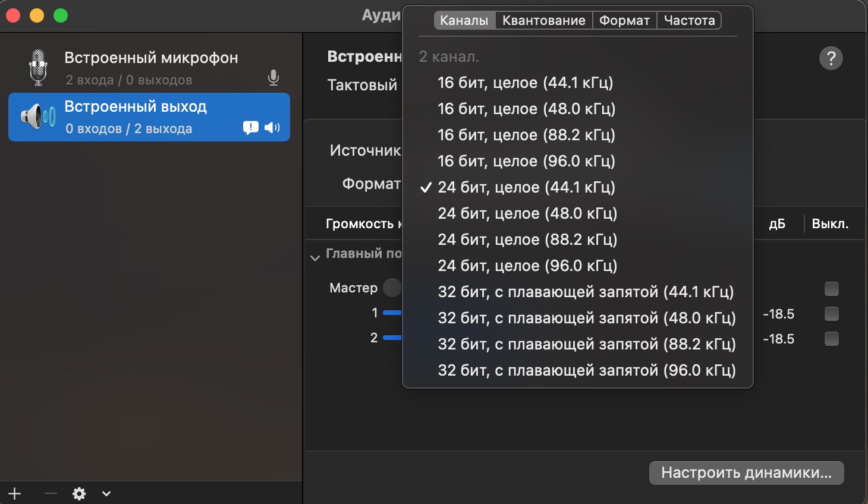This screenshot has width=868, height=504.
Task: Click the minus icon to remove device
Action: 51,493
